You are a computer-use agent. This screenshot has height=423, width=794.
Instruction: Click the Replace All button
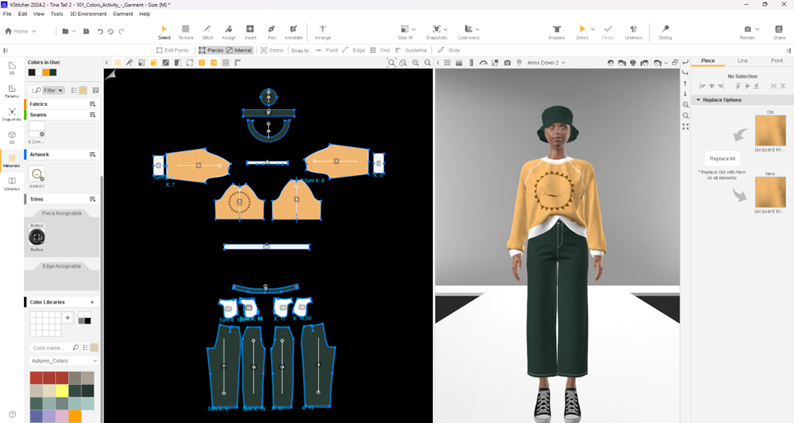[722, 158]
